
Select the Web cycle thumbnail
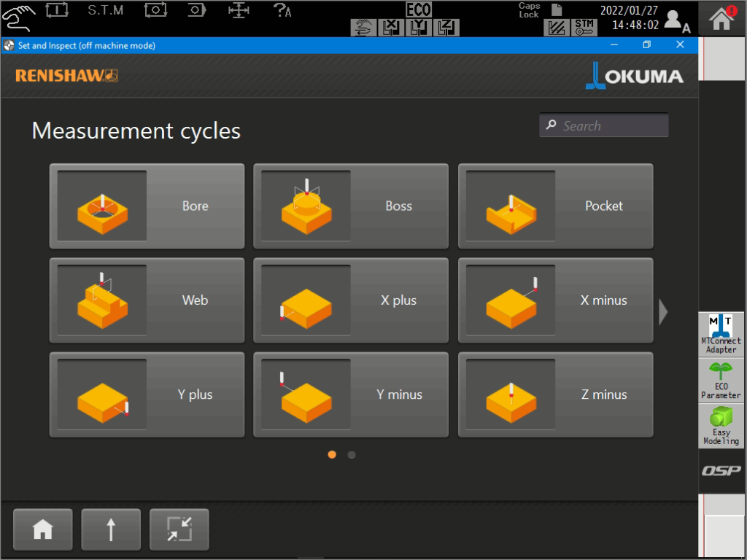coord(102,300)
